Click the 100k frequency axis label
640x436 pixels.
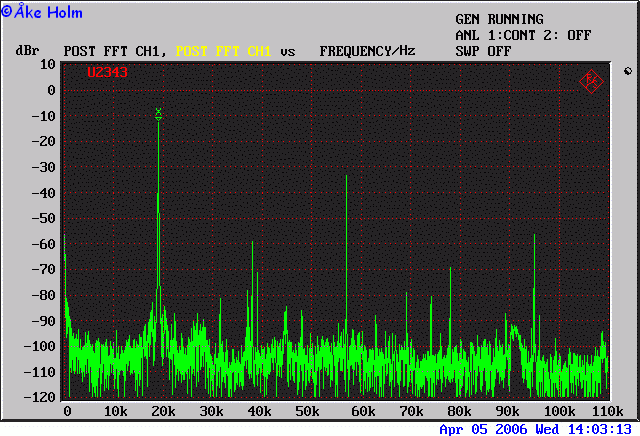[x=560, y=411]
